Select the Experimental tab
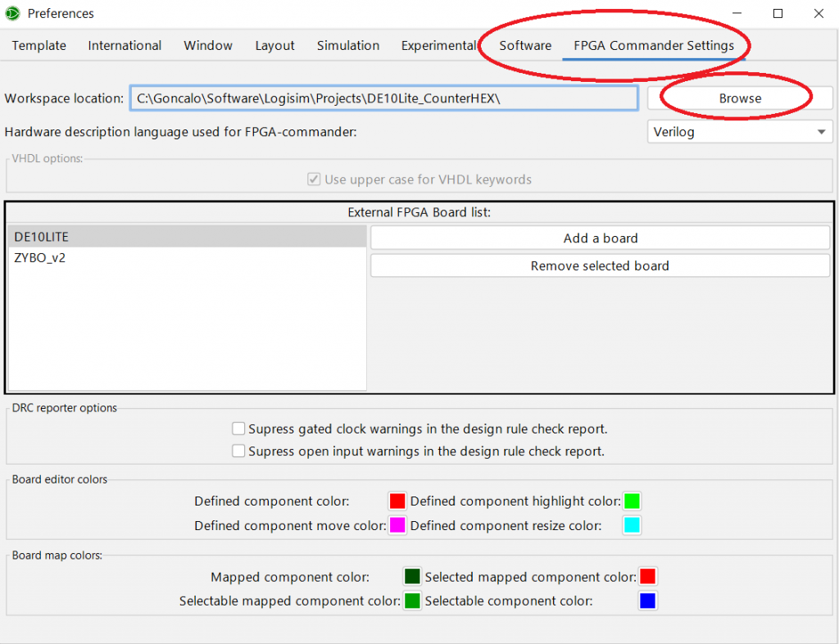Viewport: 839px width, 644px height. click(438, 46)
